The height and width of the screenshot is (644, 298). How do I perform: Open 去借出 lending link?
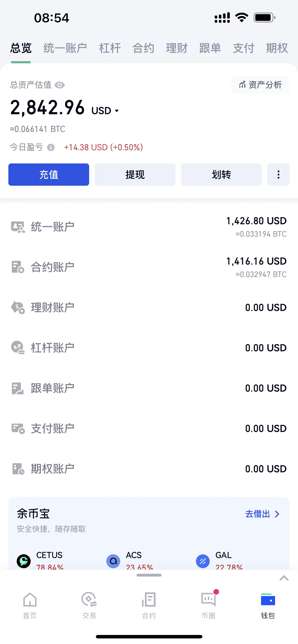point(262,514)
